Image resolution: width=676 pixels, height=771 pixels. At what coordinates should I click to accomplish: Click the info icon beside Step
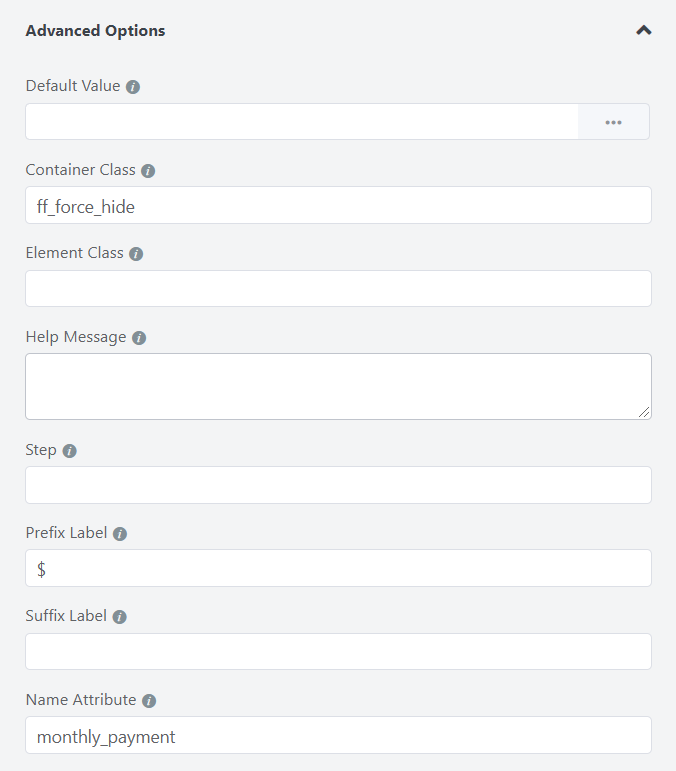point(70,451)
